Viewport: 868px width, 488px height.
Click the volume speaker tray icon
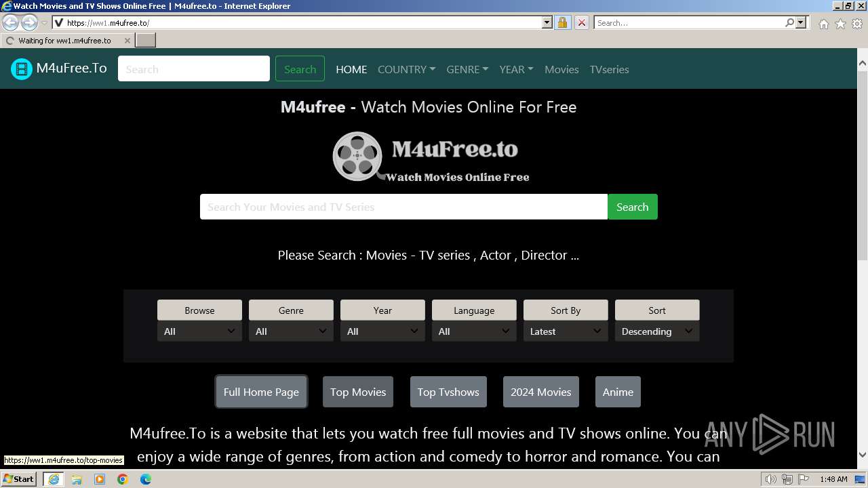[x=770, y=479]
